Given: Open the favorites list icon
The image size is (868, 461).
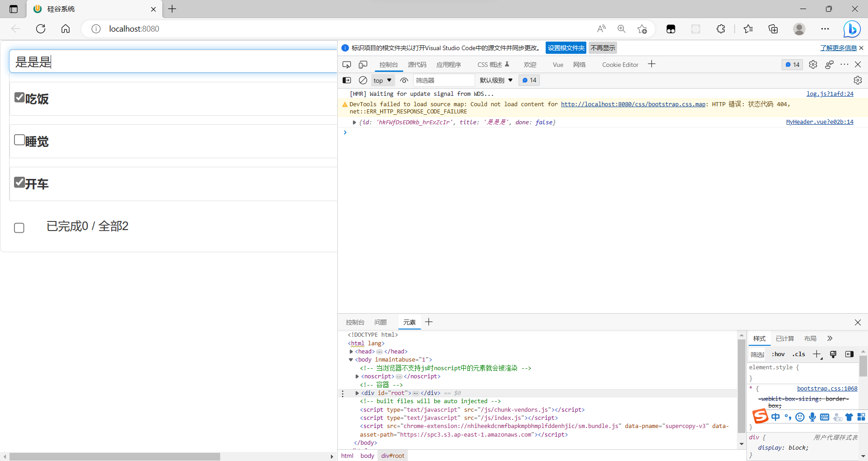Looking at the screenshot, I should pyautogui.click(x=748, y=29).
